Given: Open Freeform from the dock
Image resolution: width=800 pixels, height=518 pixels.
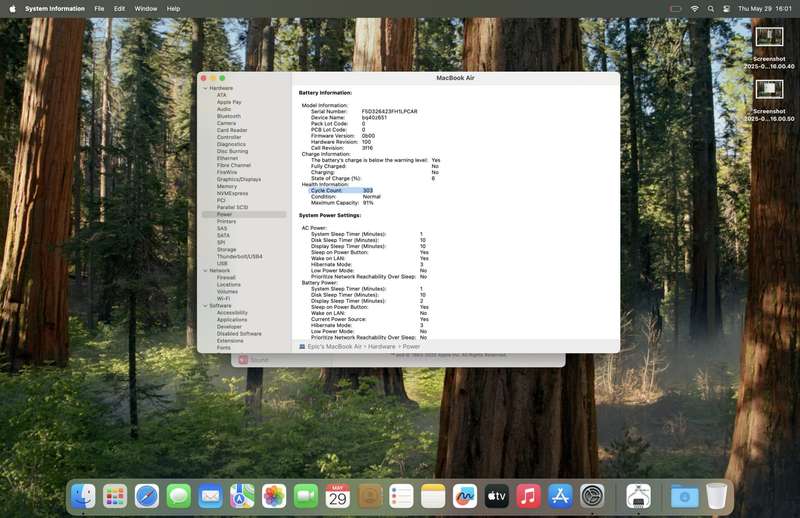Looking at the screenshot, I should coord(465,496).
